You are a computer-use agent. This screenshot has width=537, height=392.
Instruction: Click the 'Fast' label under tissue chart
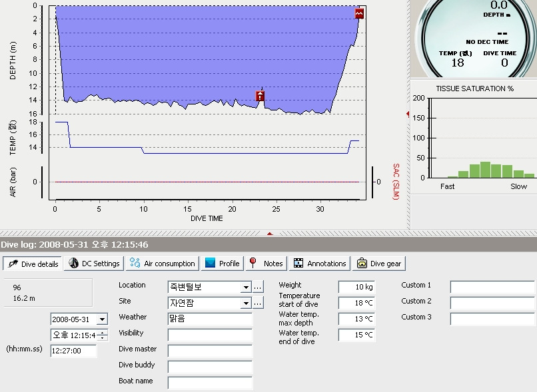pyautogui.click(x=447, y=186)
